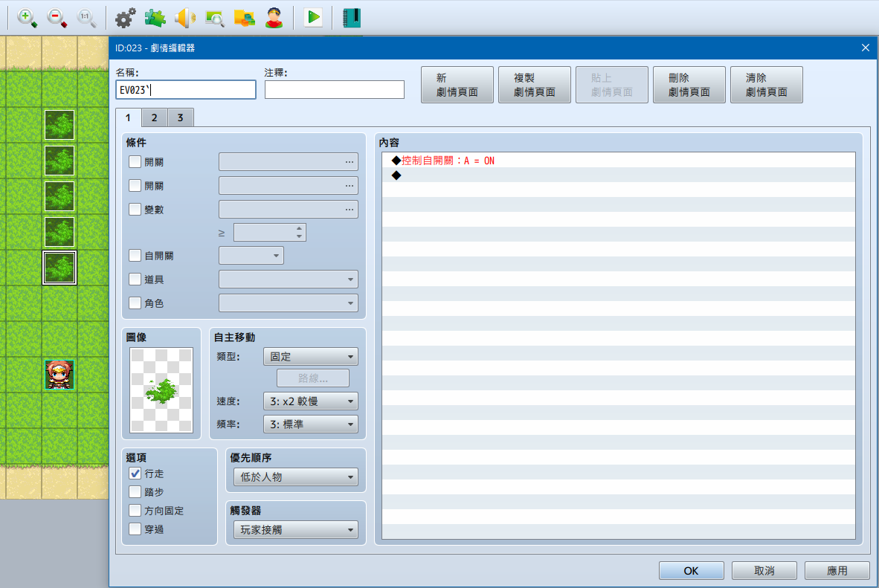Select the topmost bush event on the map
Viewport: 879px width, 588px height.
[x=59, y=124]
